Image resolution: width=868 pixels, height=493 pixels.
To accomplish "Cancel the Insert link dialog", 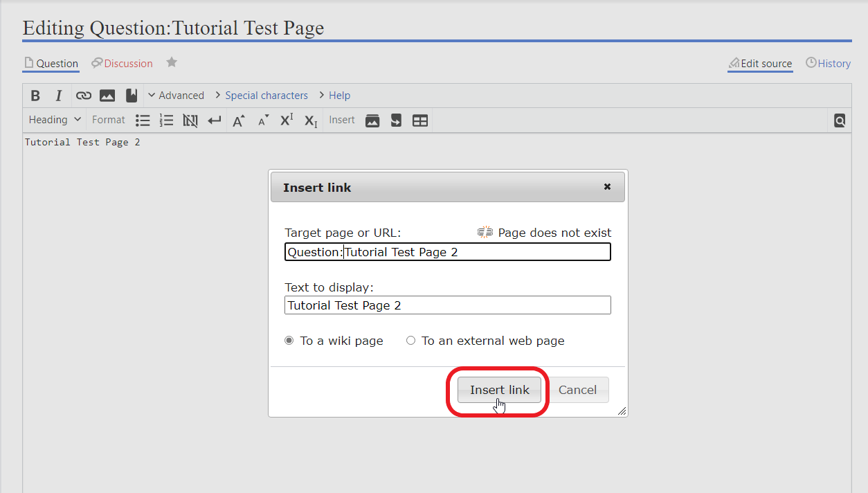I will click(577, 390).
